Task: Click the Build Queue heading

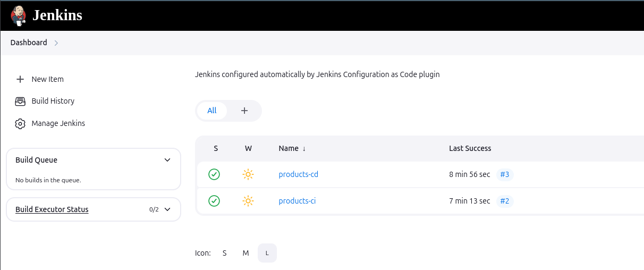Action: [x=36, y=160]
